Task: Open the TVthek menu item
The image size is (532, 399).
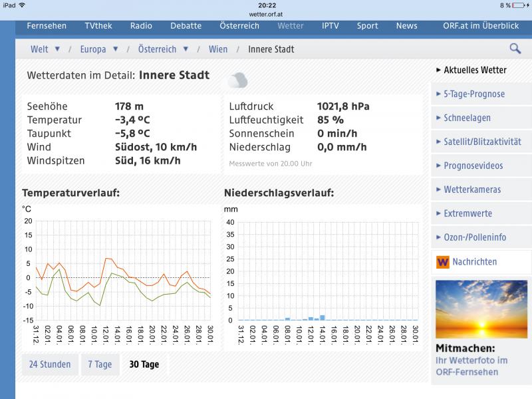Action: coord(98,26)
